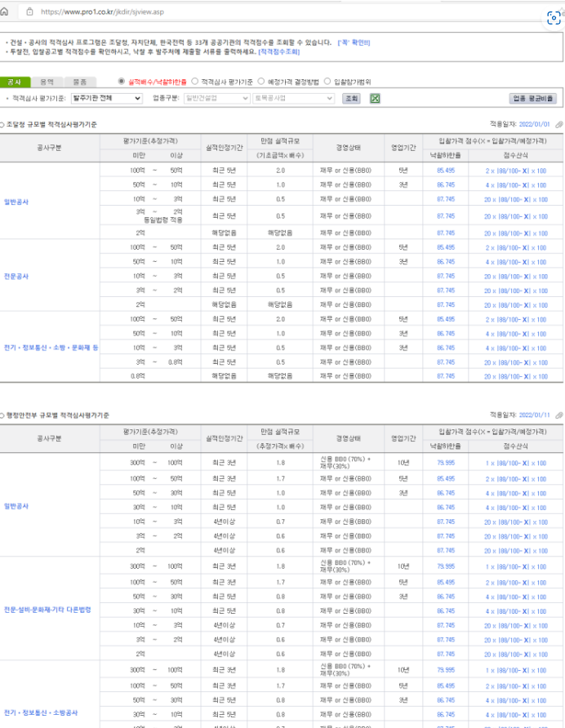Click the (기초금액x배수) header in 조달청 table
This screenshot has width=565, height=728.
tap(280, 155)
